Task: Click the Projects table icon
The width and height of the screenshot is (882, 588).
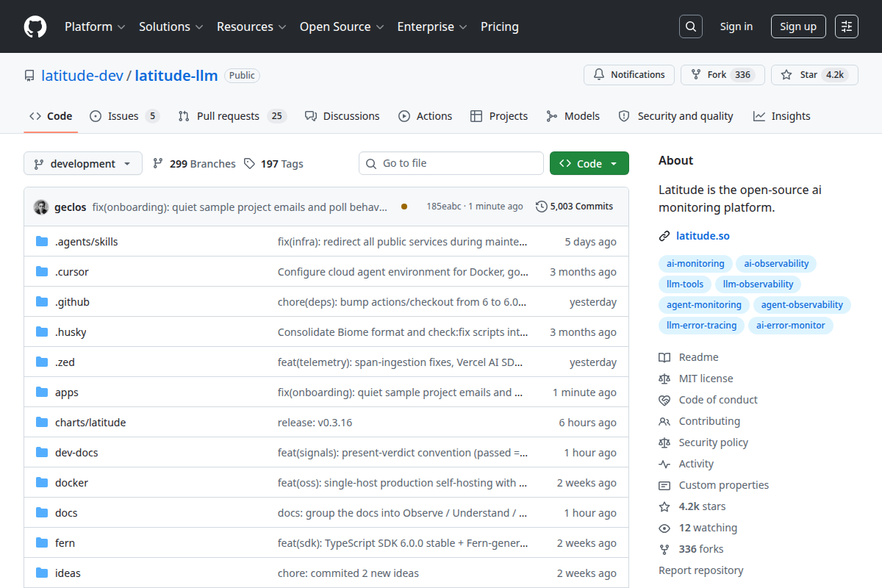Action: [x=476, y=116]
